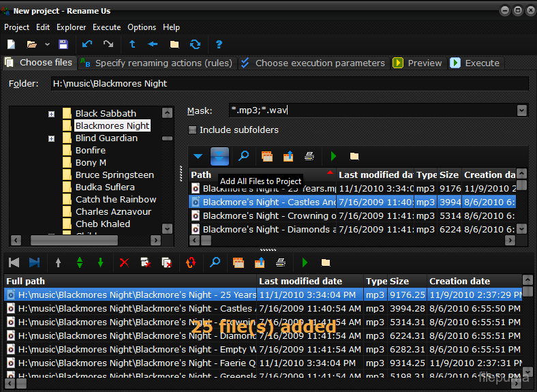537x392 pixels.
Task: Expand the Blind Guardian folder node
Action: point(51,138)
